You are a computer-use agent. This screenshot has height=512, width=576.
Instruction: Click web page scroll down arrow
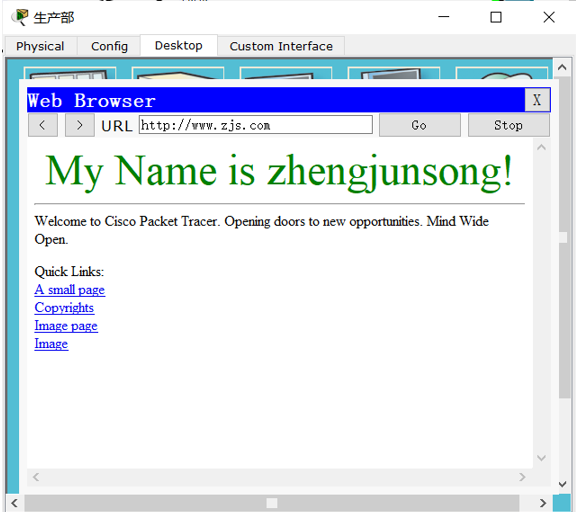pyautogui.click(x=541, y=458)
